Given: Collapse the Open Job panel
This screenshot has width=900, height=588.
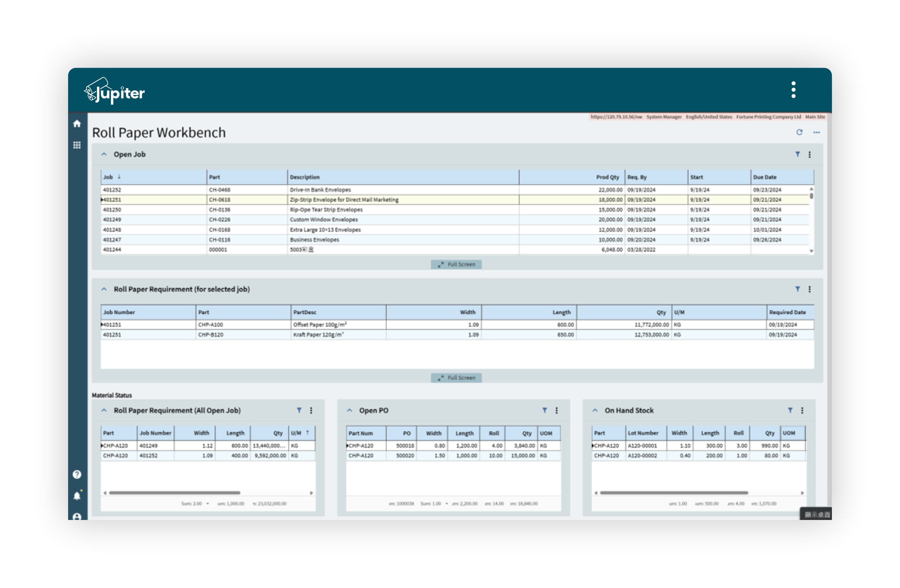Looking at the screenshot, I should coord(104,154).
